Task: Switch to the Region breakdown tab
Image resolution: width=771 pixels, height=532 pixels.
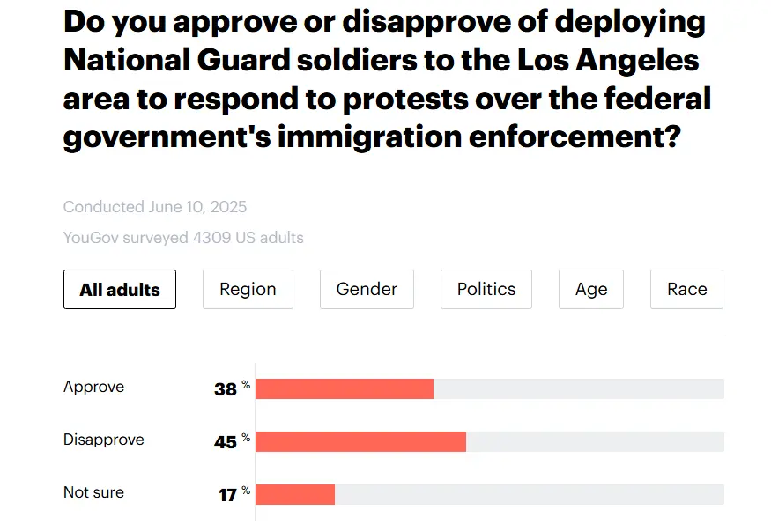Action: (248, 290)
